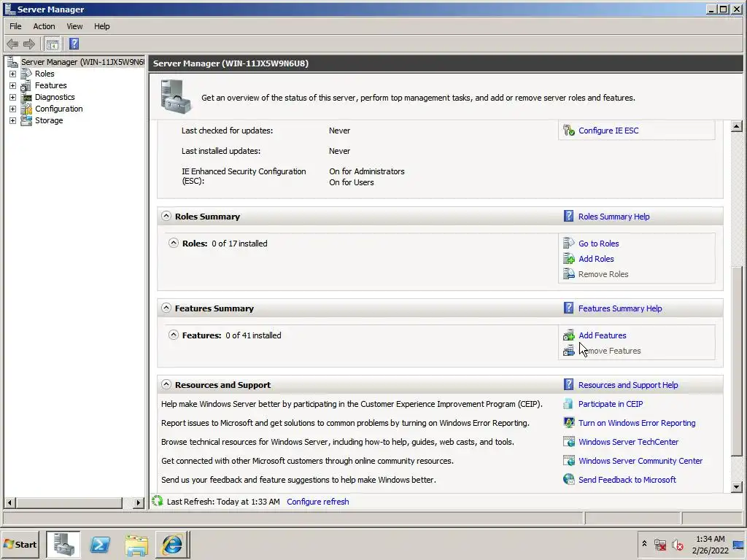
Task: Open Windows Explorer from the taskbar
Action: pyautogui.click(x=136, y=544)
